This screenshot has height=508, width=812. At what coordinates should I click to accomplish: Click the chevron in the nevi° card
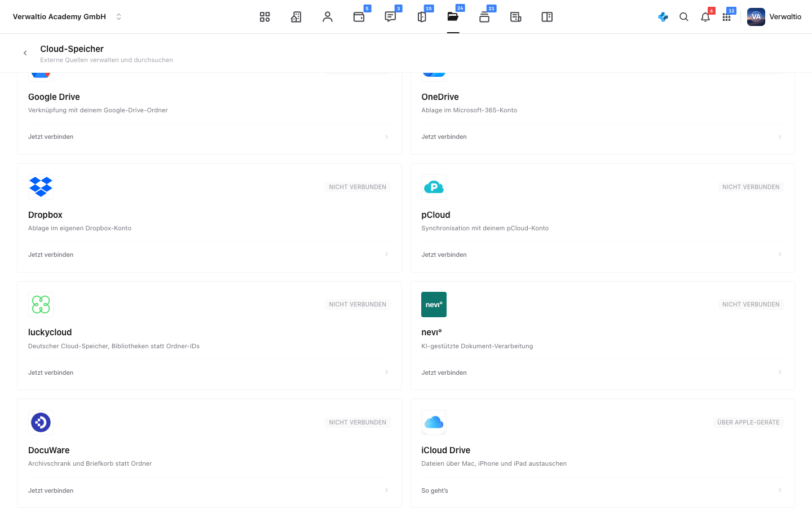pyautogui.click(x=780, y=373)
